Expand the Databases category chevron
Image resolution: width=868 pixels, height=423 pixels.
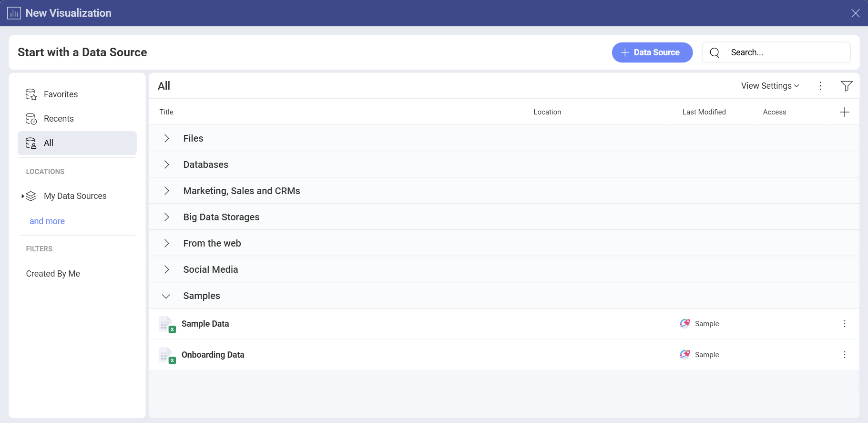[x=166, y=165]
